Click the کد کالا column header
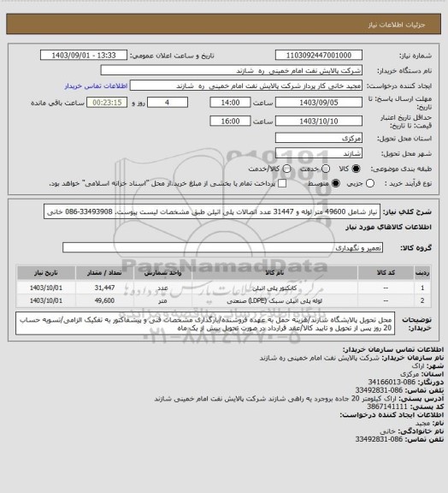Viewport: 448px width, 493px height. [x=386, y=272]
